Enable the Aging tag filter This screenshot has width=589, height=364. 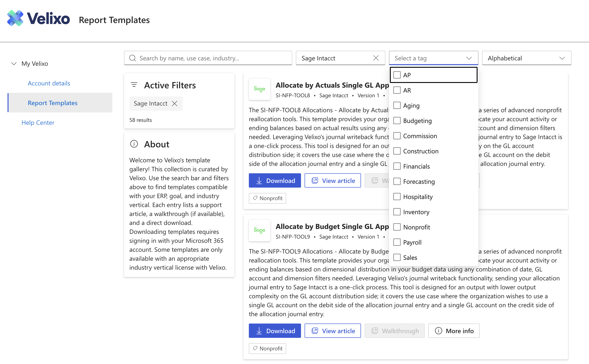pos(397,106)
